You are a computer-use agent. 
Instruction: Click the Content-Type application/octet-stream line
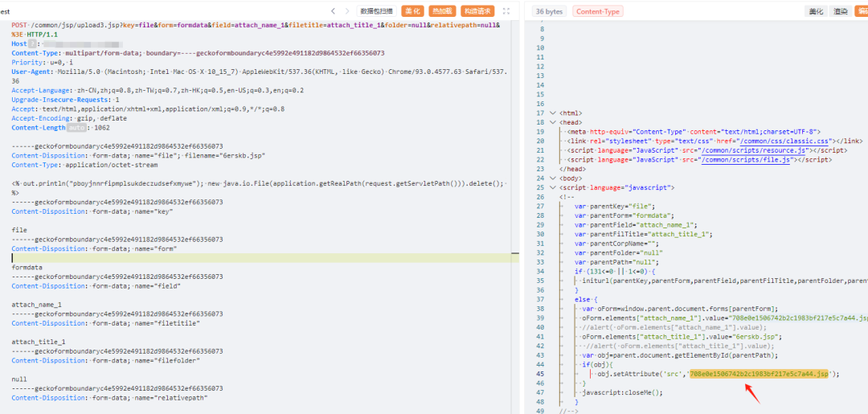point(84,165)
